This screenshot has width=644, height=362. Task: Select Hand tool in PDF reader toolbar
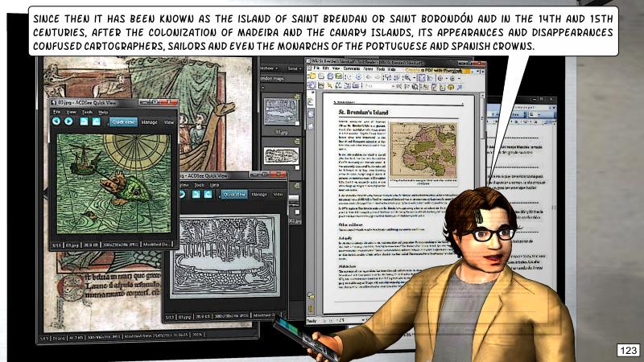click(312, 85)
